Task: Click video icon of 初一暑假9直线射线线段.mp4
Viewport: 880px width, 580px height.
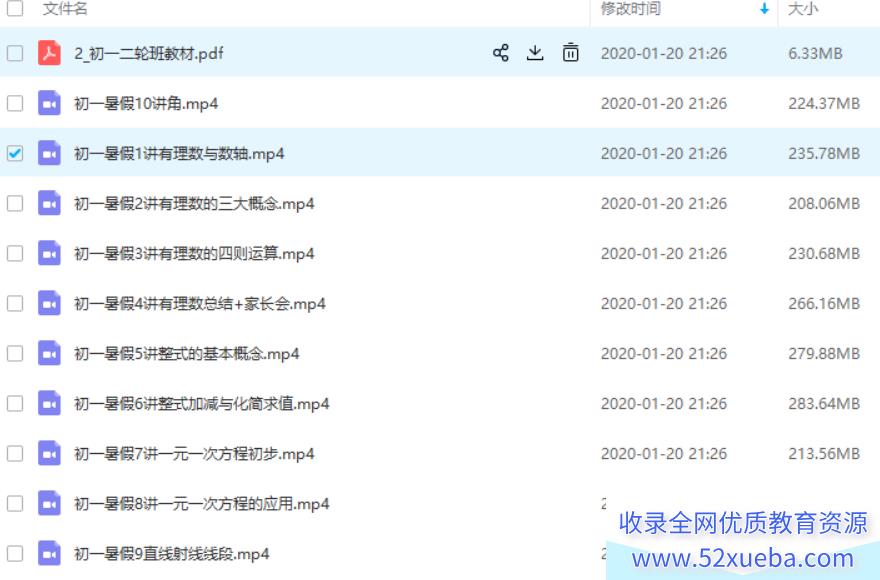Action: click(49, 554)
